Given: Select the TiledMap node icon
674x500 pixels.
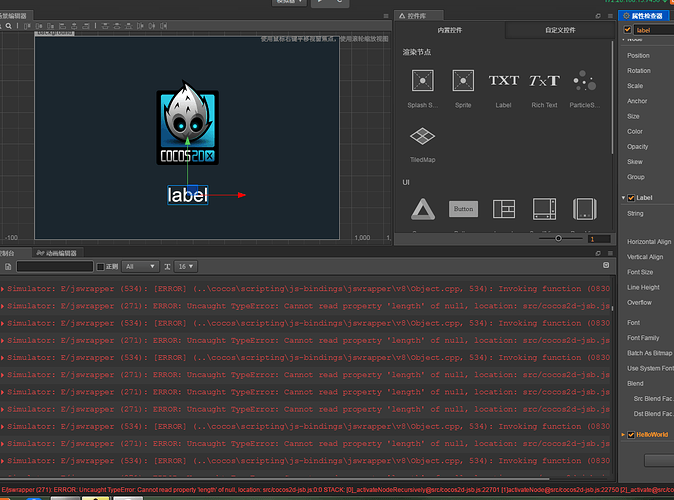Looking at the screenshot, I should pos(423,136).
